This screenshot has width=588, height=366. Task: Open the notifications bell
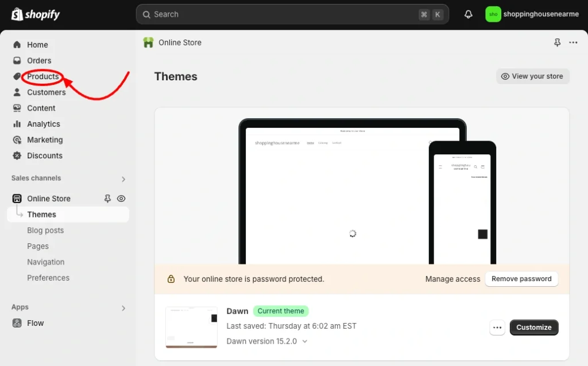(x=469, y=14)
